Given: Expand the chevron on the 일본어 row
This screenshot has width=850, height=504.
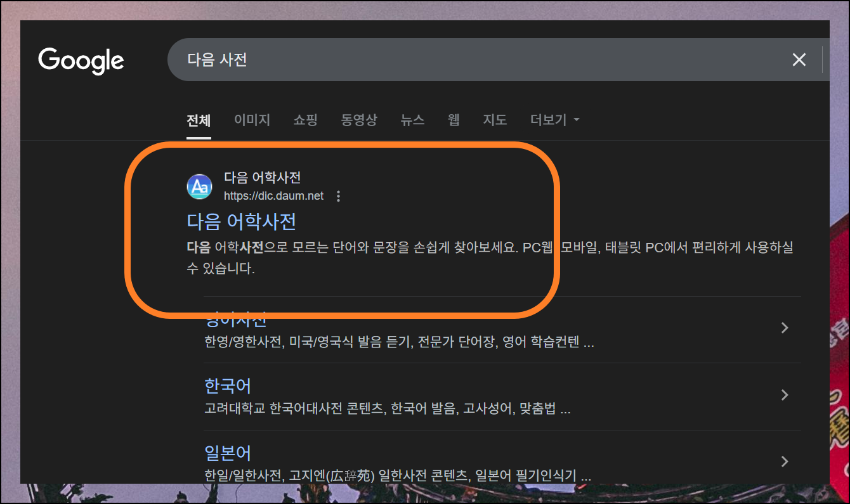Looking at the screenshot, I should coord(785,462).
